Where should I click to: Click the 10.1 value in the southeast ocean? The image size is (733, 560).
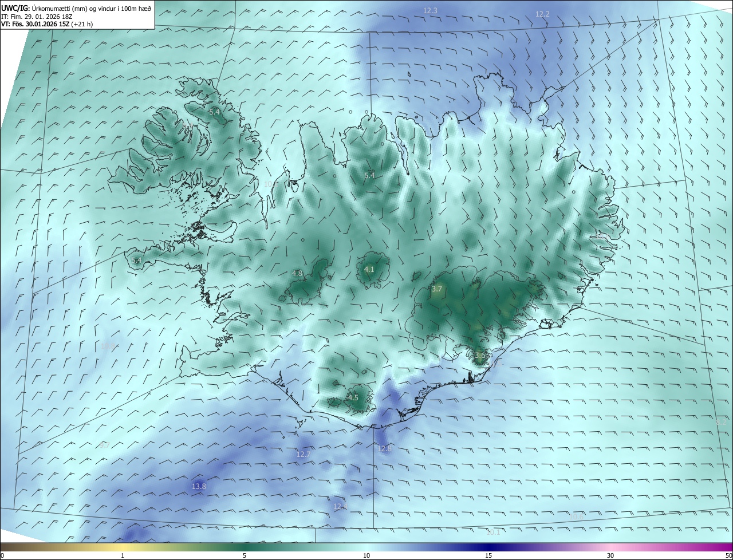[x=493, y=532]
